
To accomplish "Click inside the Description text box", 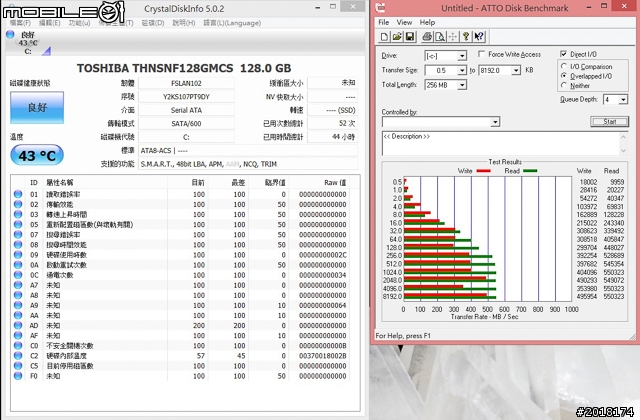I will [x=501, y=143].
